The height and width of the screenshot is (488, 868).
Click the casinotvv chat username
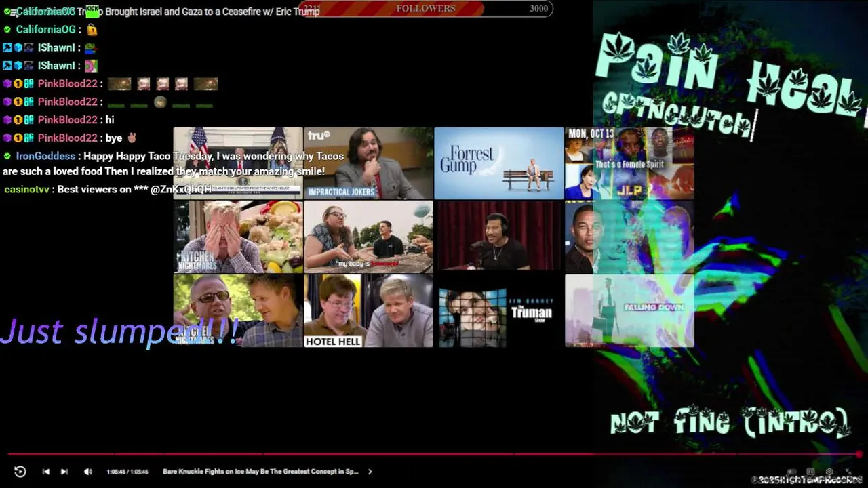pyautogui.click(x=26, y=189)
